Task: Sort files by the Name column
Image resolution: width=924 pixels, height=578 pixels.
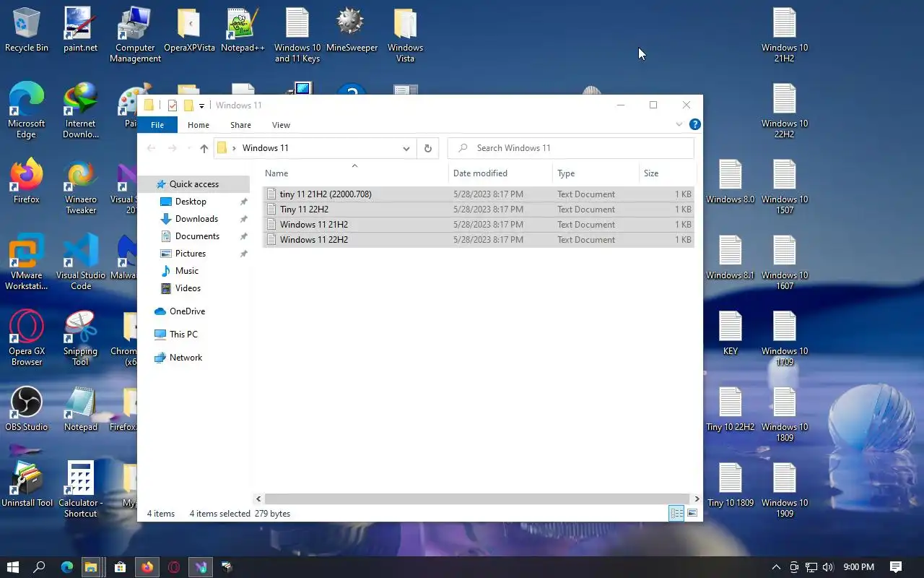Action: click(x=354, y=173)
